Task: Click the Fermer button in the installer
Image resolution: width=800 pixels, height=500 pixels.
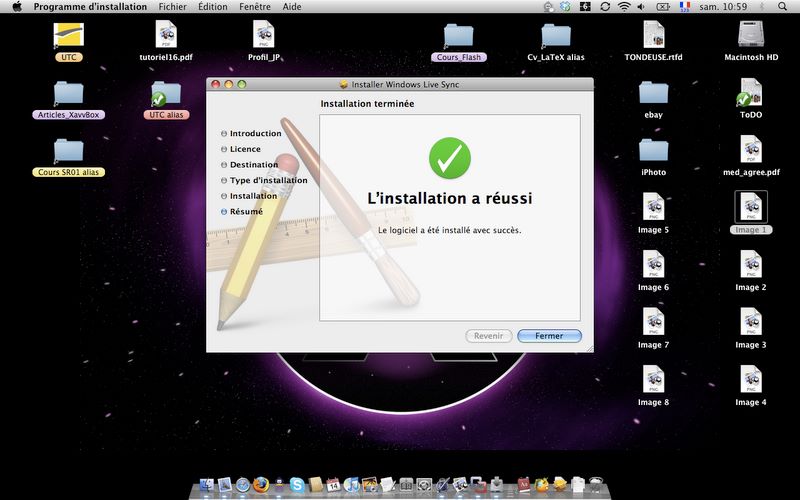Action: [x=549, y=336]
